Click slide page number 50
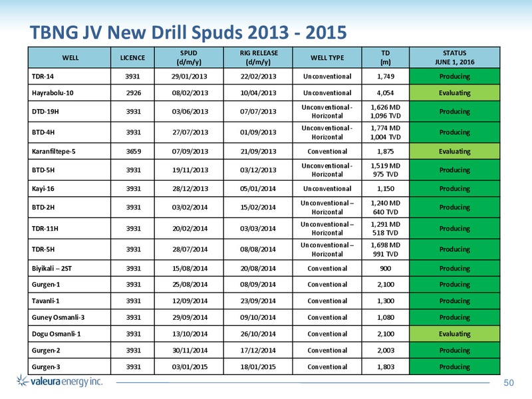532x399 pixels. point(508,383)
